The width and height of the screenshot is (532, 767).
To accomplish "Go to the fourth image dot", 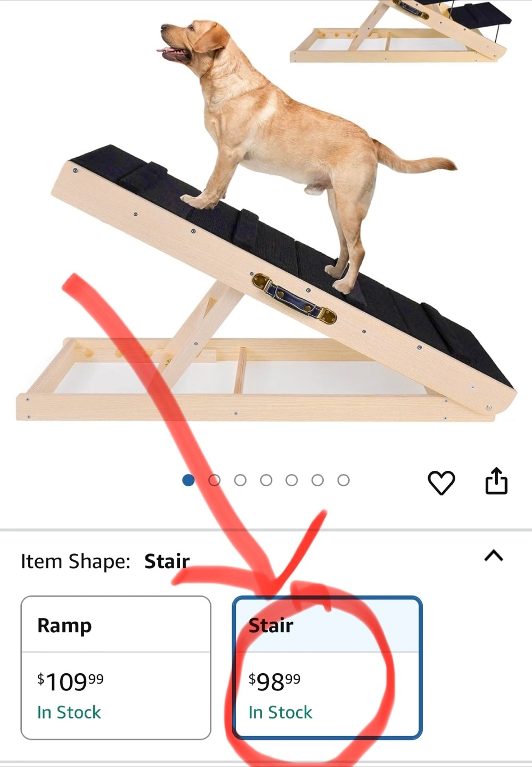I will click(266, 480).
